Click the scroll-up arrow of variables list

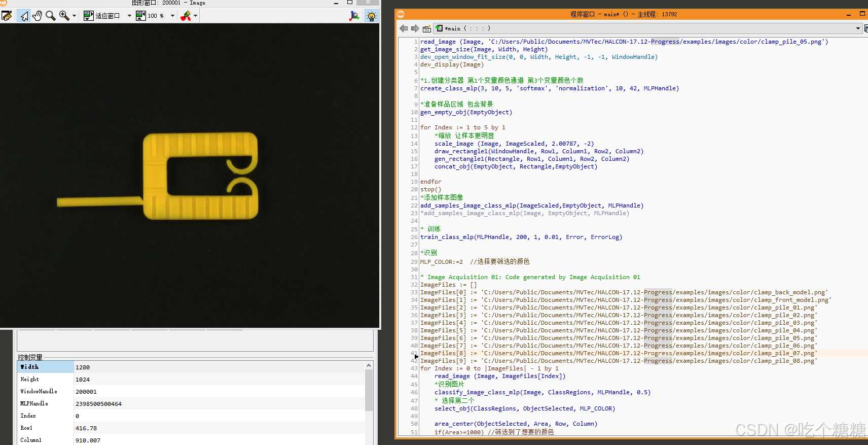pyautogui.click(x=369, y=365)
